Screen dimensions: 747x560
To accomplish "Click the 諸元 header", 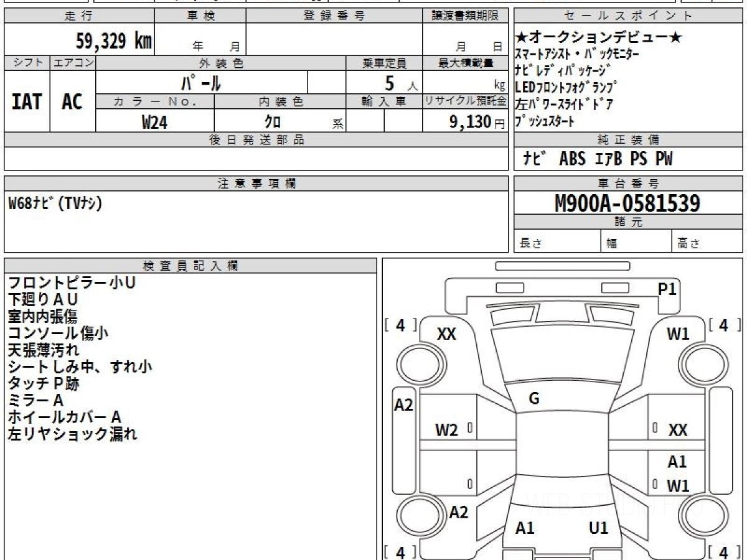I will [628, 222].
